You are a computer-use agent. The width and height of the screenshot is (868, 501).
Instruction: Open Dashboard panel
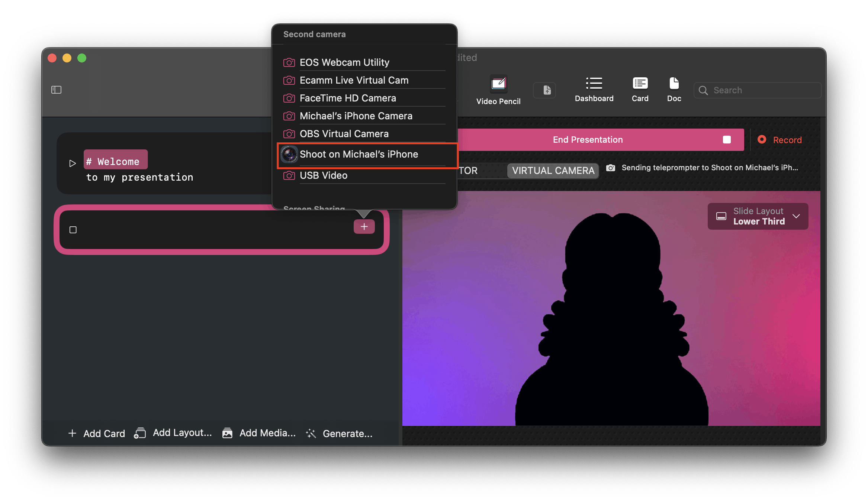pos(594,89)
